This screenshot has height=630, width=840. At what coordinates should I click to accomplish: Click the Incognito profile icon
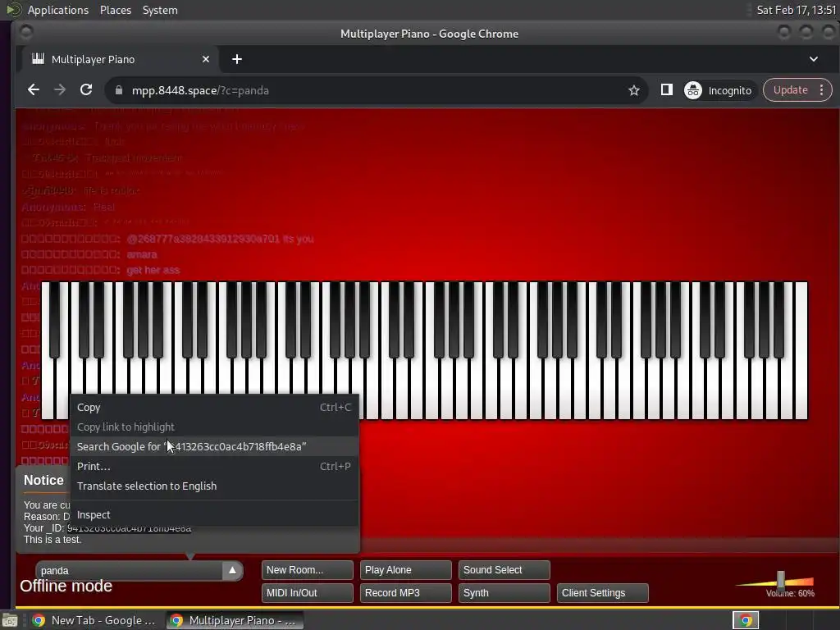point(692,90)
